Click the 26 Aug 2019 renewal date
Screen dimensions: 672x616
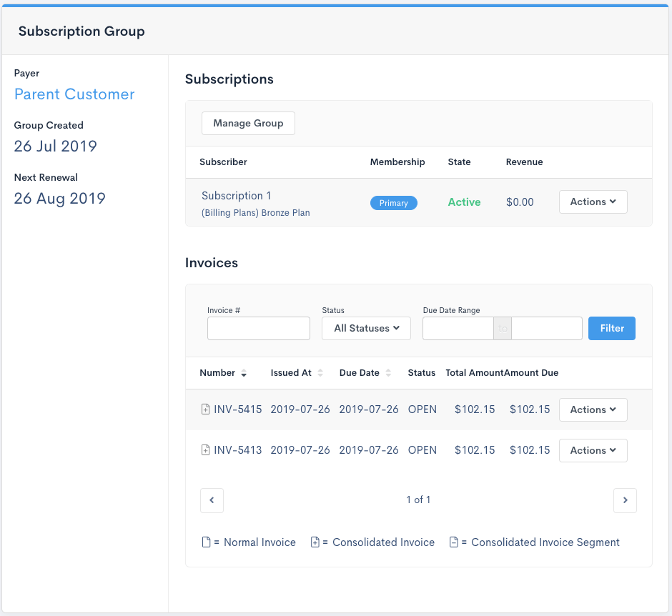tap(59, 199)
